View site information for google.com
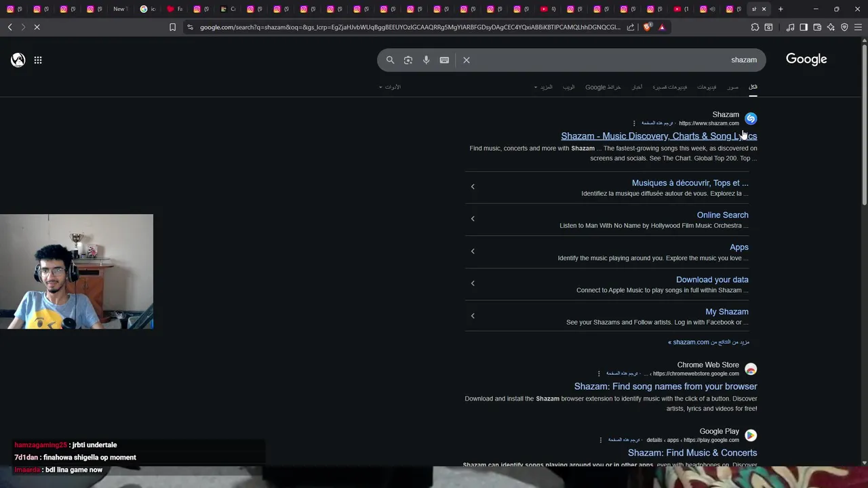This screenshot has width=868, height=488. pyautogui.click(x=190, y=27)
